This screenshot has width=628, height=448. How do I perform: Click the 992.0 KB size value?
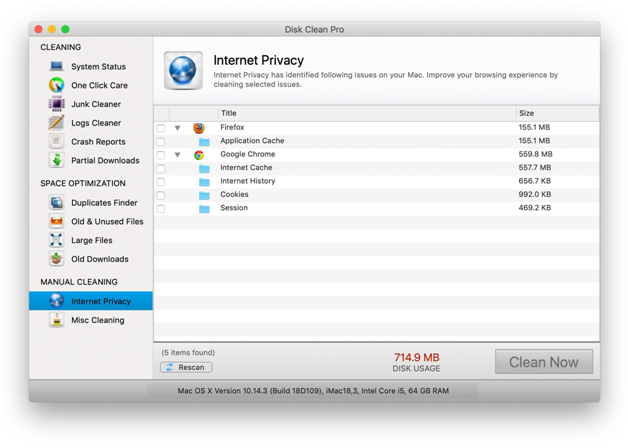tap(535, 194)
